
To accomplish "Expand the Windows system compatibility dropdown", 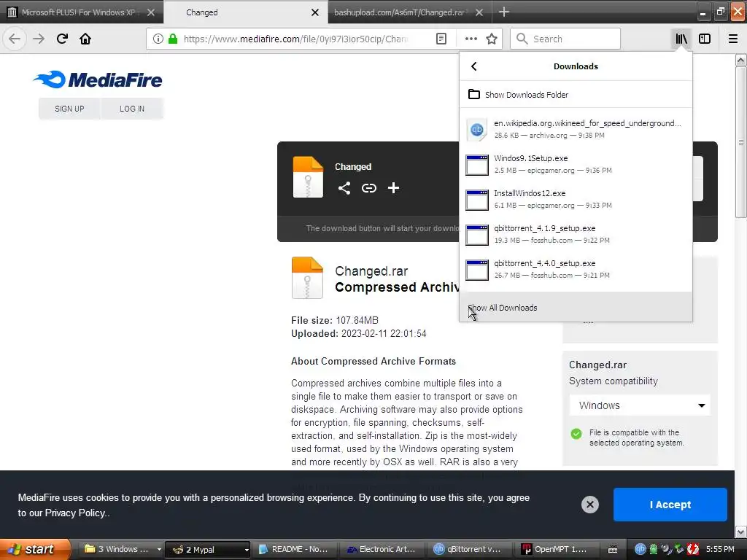I will [640, 405].
